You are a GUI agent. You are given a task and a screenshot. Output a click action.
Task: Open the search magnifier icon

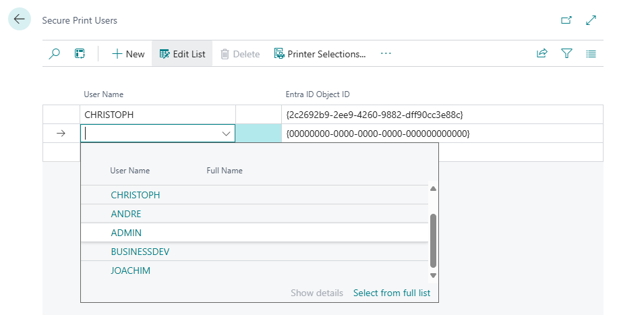[55, 54]
